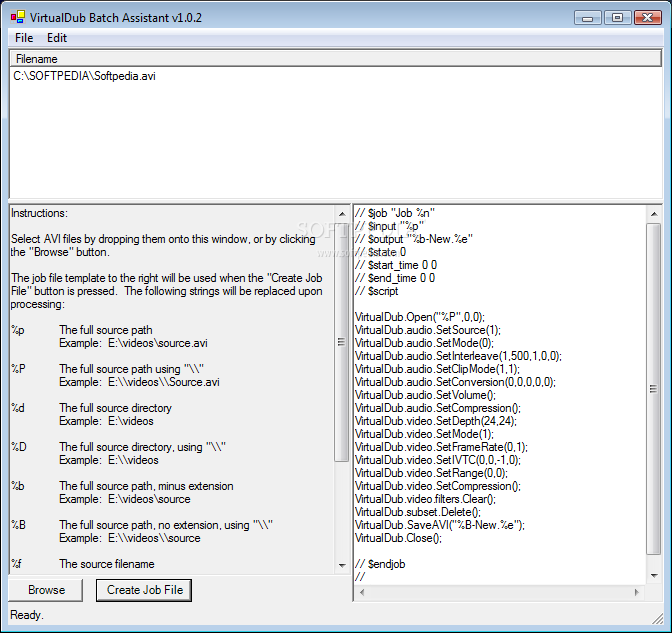Viewport: 672px width, 633px height.
Task: Click the line '// $end_time 0 0'
Action: point(395,278)
